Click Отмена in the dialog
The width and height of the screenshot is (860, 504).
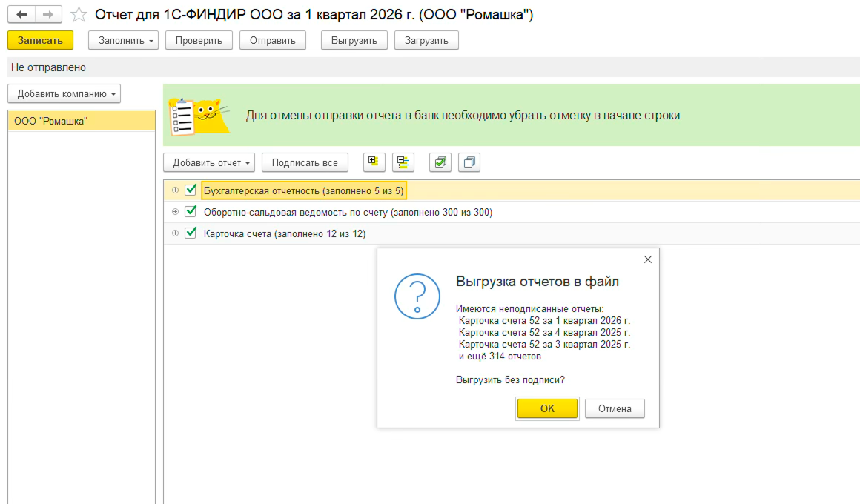(615, 408)
